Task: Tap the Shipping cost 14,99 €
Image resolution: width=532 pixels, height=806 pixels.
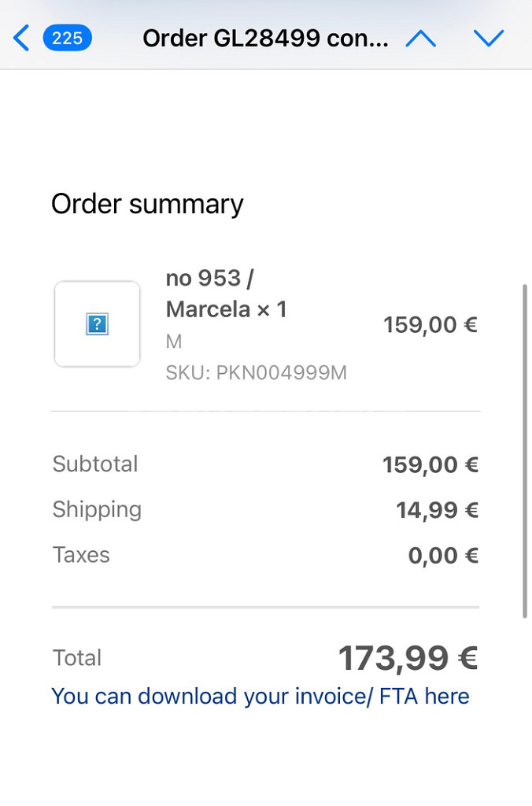Action: click(x=437, y=510)
